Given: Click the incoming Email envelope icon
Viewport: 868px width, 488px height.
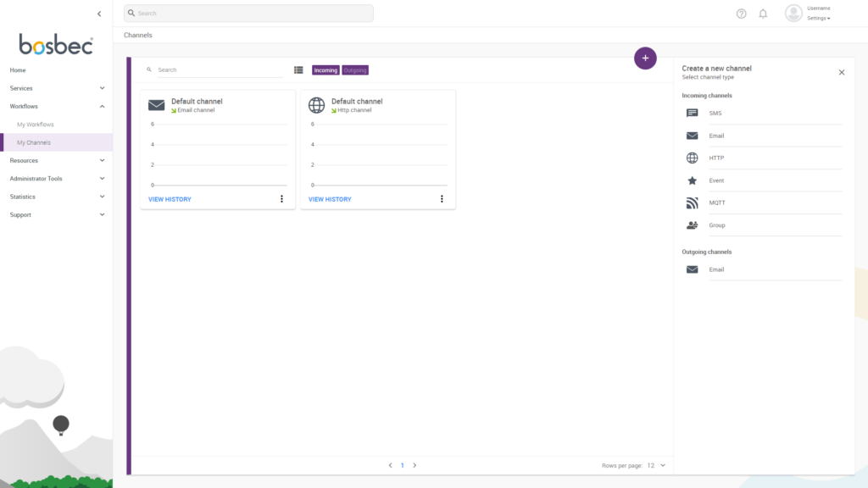Looking at the screenshot, I should pos(692,136).
